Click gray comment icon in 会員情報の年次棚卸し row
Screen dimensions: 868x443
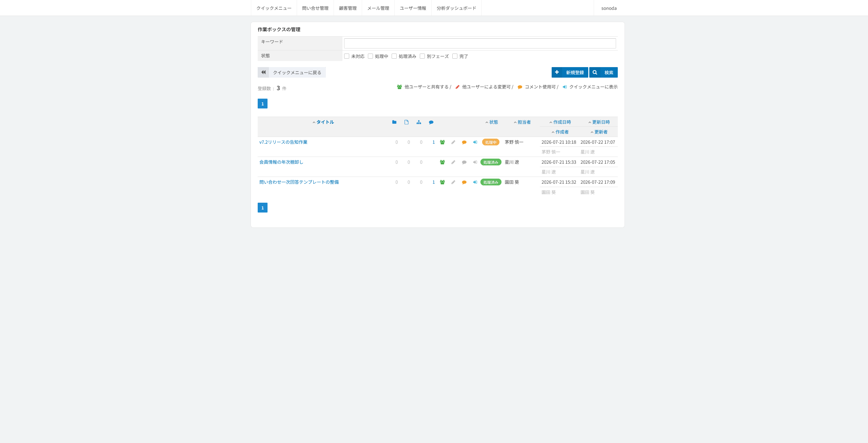coord(464,162)
